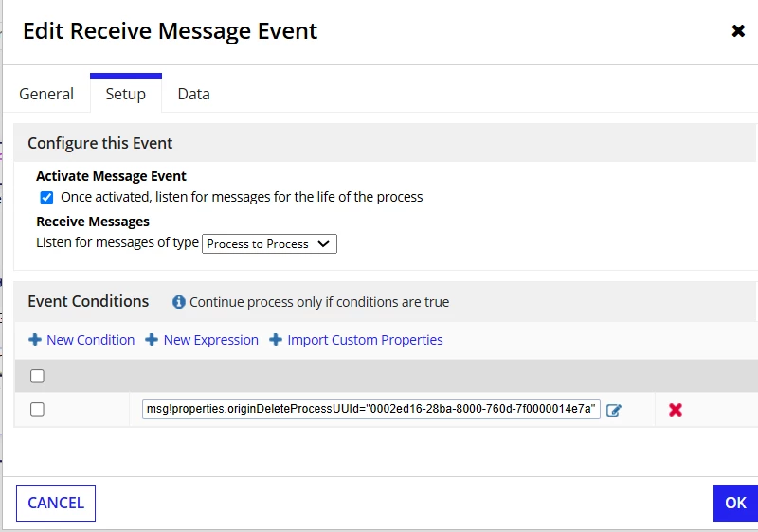This screenshot has height=532, width=758.
Task: Select the Setup tab
Action: [x=126, y=94]
